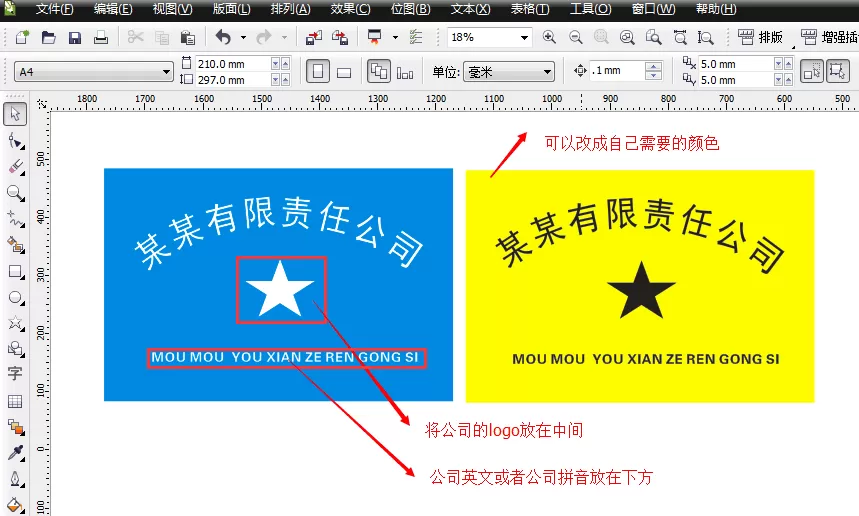
Task: Click the Print icon
Action: 101,37
